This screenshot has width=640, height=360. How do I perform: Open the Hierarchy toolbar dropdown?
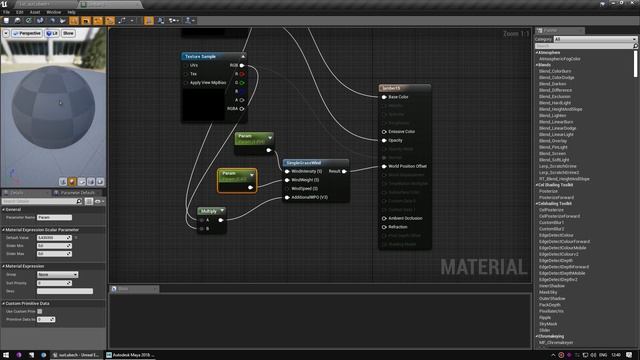pos(190,20)
